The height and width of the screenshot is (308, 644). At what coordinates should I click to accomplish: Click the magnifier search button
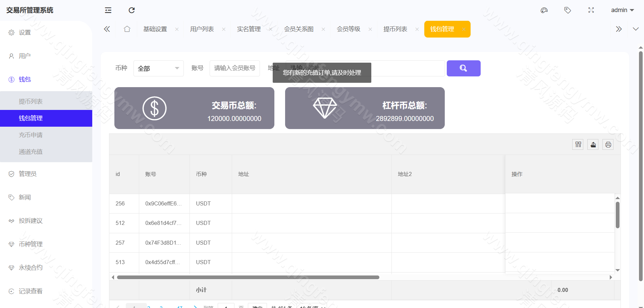464,68
